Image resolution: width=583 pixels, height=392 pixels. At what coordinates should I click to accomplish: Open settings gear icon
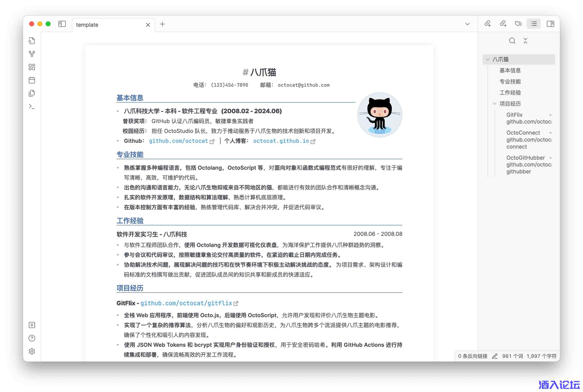click(32, 351)
